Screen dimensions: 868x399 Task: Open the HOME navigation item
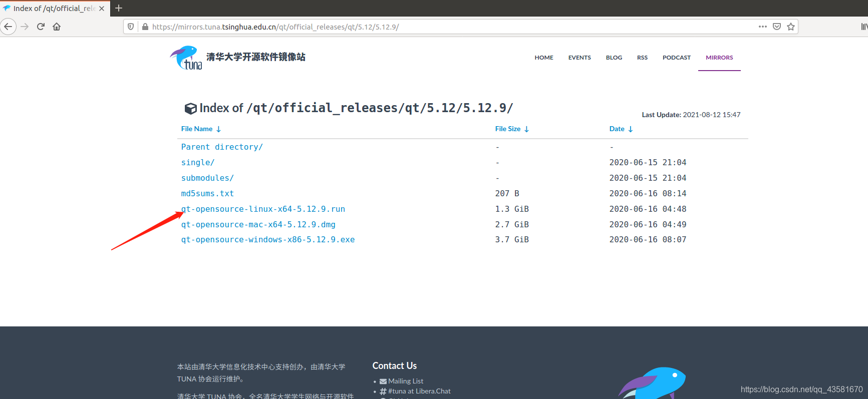click(544, 58)
